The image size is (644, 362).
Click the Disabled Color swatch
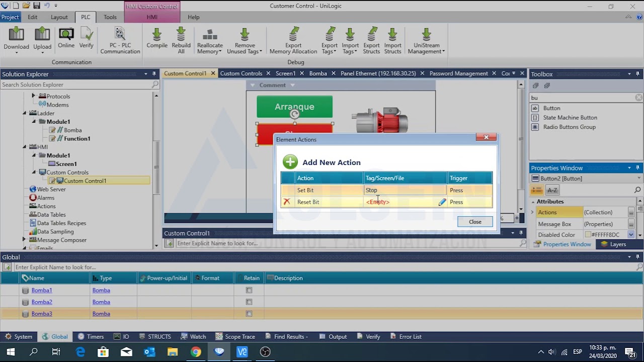(588, 235)
